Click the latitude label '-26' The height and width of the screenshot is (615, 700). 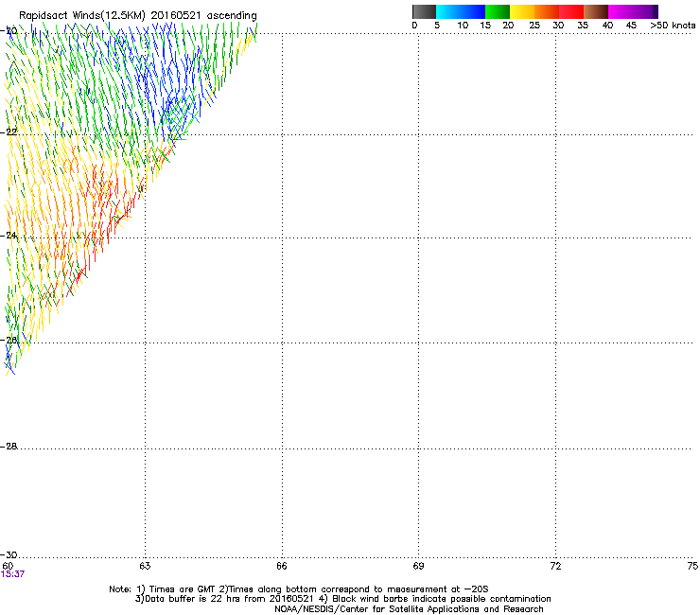(9, 340)
